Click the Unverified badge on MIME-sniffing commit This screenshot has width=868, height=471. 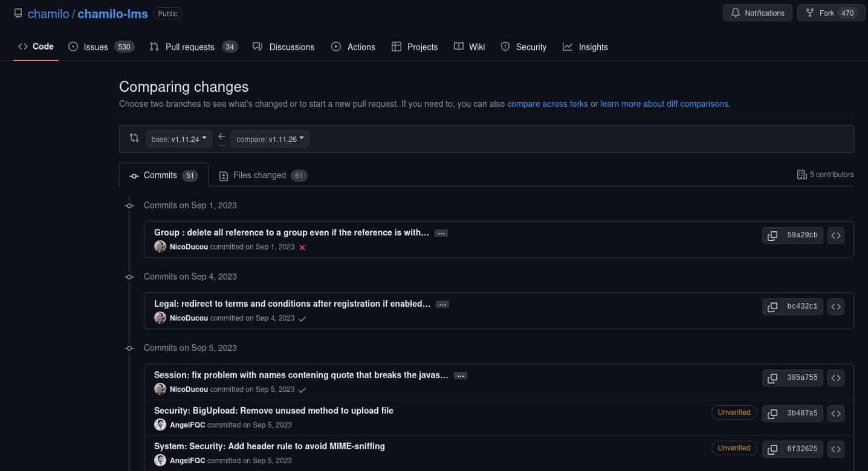point(734,448)
